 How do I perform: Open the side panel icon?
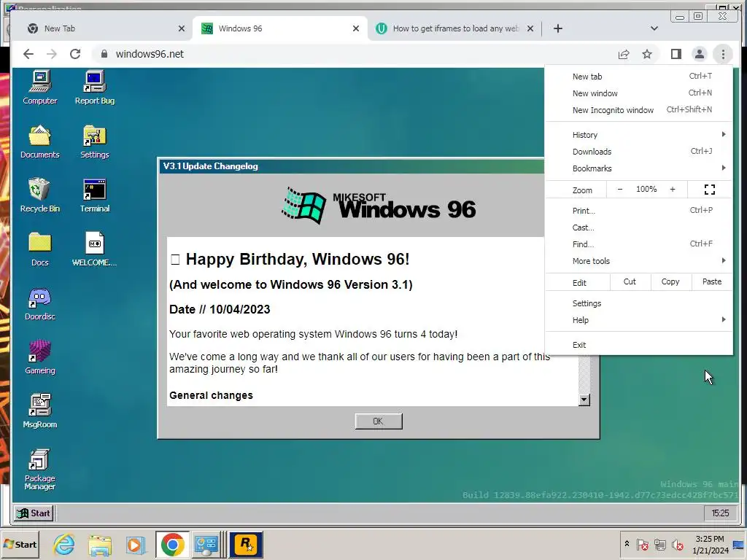click(x=676, y=54)
